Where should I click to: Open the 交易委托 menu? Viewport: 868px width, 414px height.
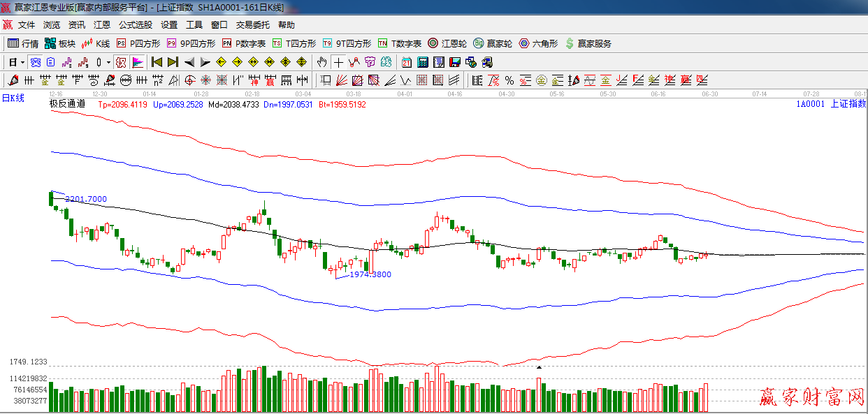[252, 25]
